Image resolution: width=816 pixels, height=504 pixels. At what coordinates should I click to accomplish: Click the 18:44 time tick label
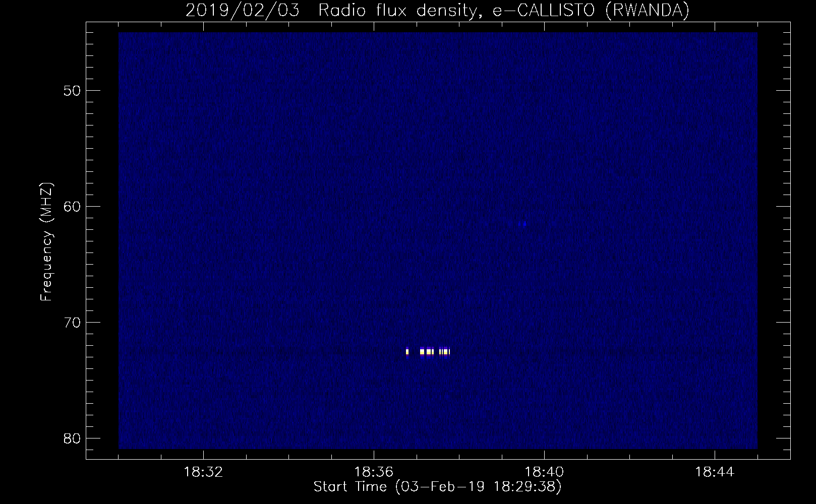coord(715,472)
